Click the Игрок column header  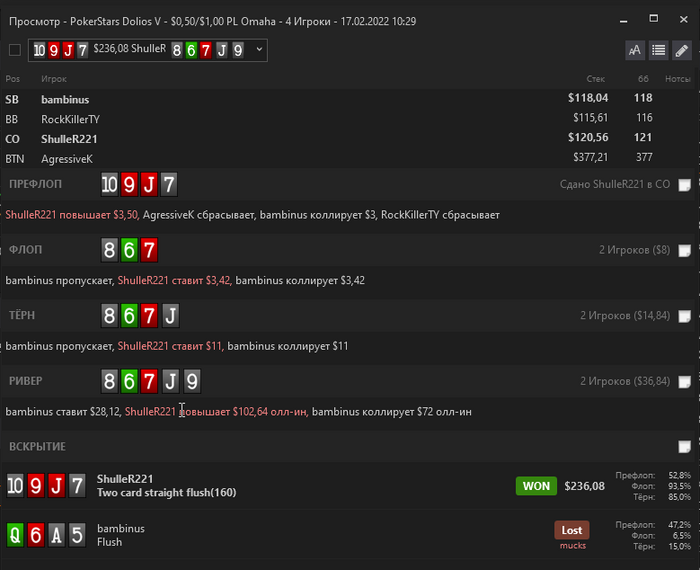click(x=54, y=79)
